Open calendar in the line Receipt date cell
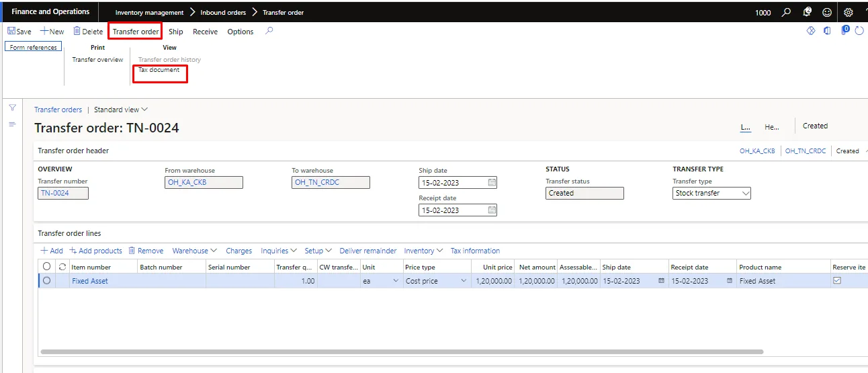 (730, 281)
